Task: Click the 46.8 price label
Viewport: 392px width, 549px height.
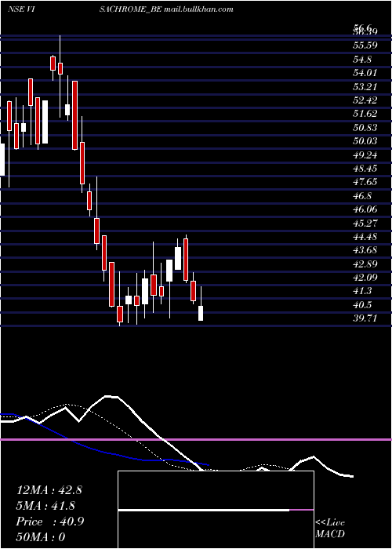Action: pos(362,195)
